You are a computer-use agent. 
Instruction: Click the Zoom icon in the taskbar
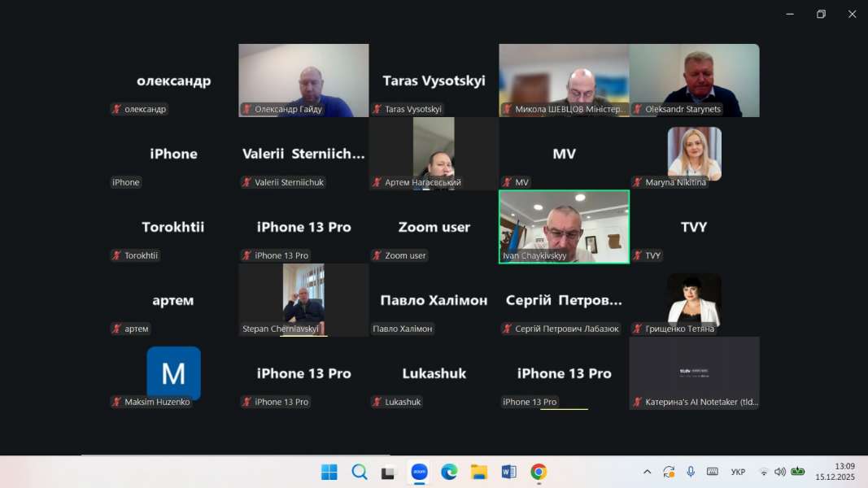coord(420,472)
